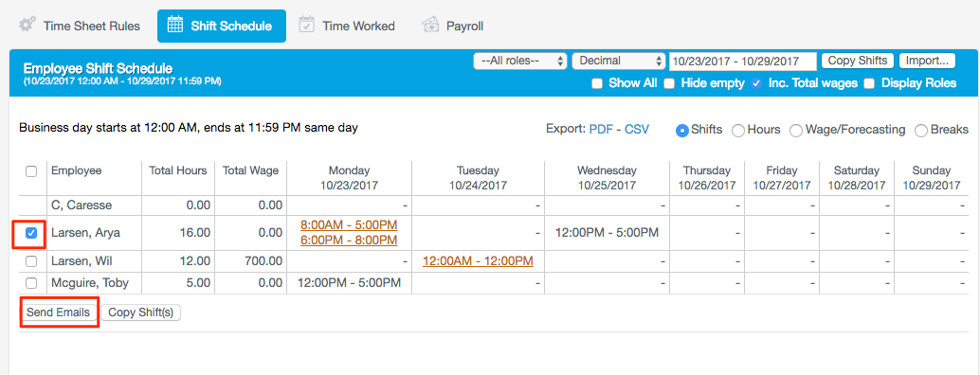
Task: Click the Send Emails button
Action: point(58,312)
